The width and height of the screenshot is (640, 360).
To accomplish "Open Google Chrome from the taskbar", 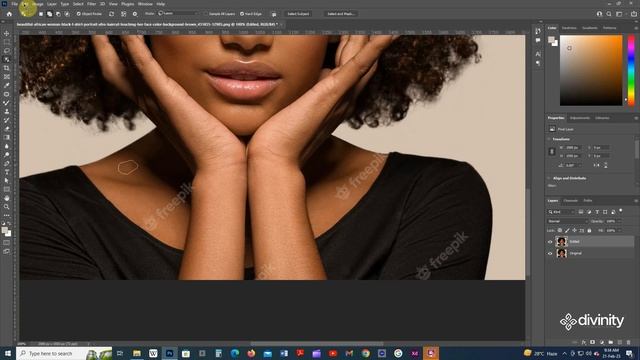I will (x=366, y=353).
